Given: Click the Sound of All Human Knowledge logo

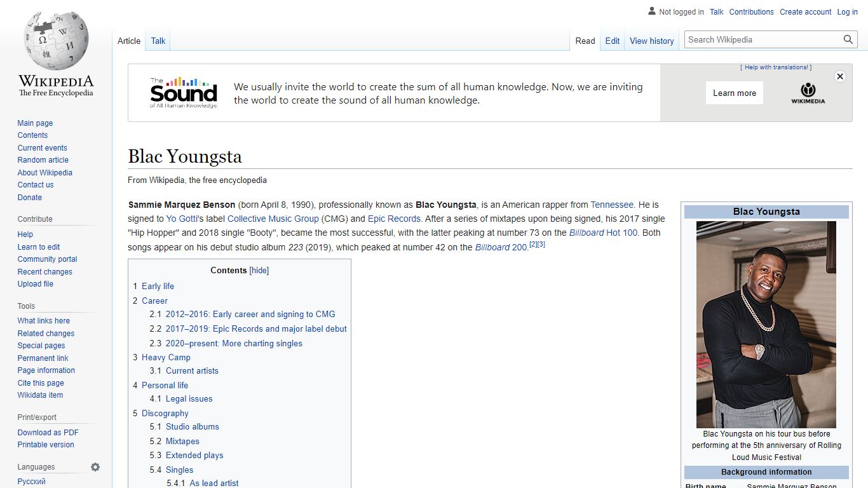Looking at the screenshot, I should [184, 93].
